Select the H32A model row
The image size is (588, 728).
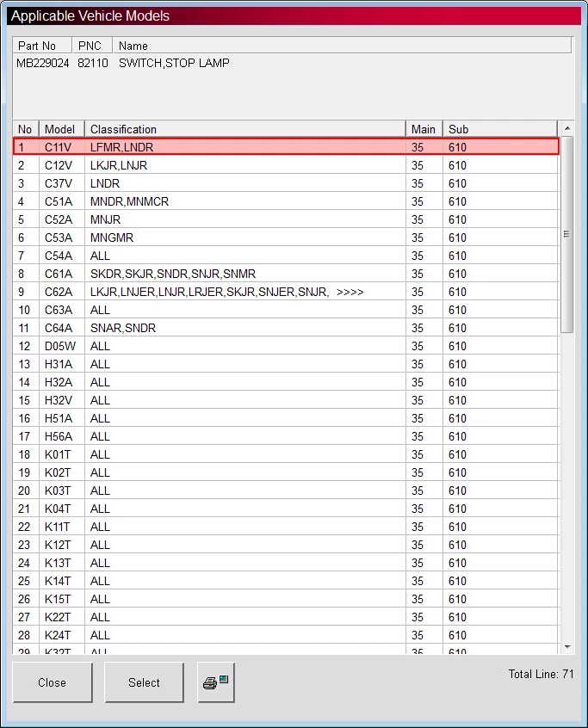coord(286,383)
